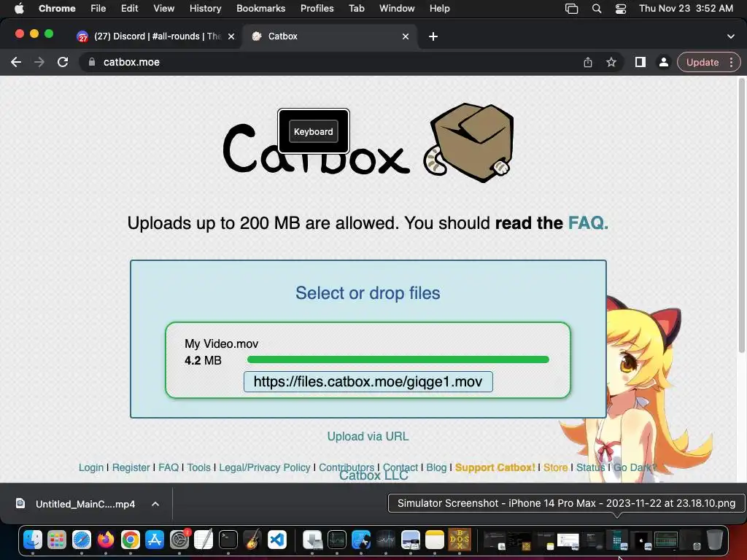Viewport: 747px width, 560px height.
Task: Open the View menu
Action: pos(164,9)
